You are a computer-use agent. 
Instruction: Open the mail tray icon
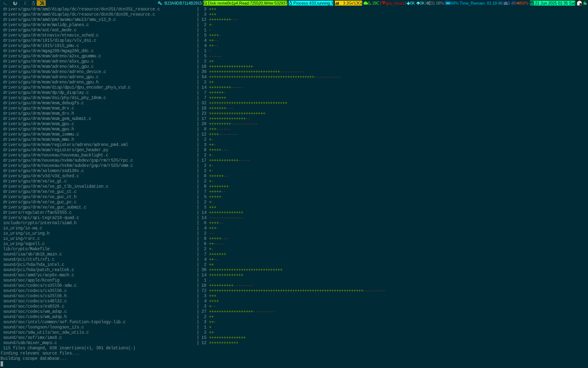pyautogui.click(x=579, y=3)
